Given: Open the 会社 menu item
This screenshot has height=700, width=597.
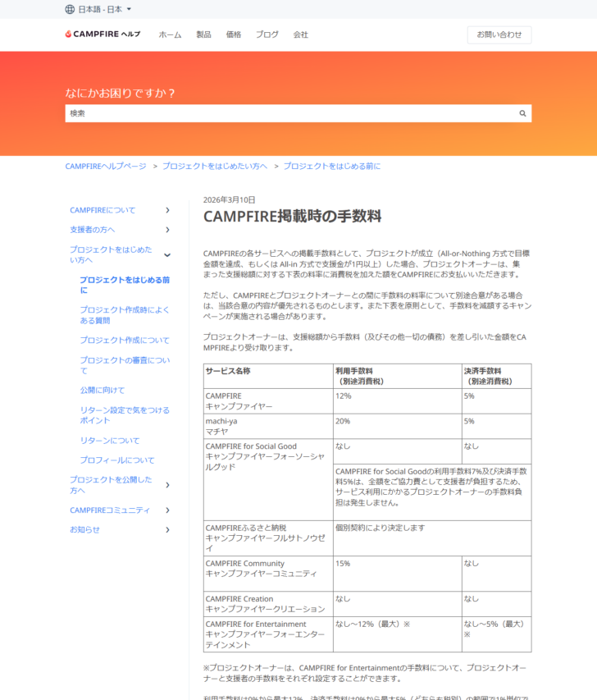Looking at the screenshot, I should click(300, 34).
